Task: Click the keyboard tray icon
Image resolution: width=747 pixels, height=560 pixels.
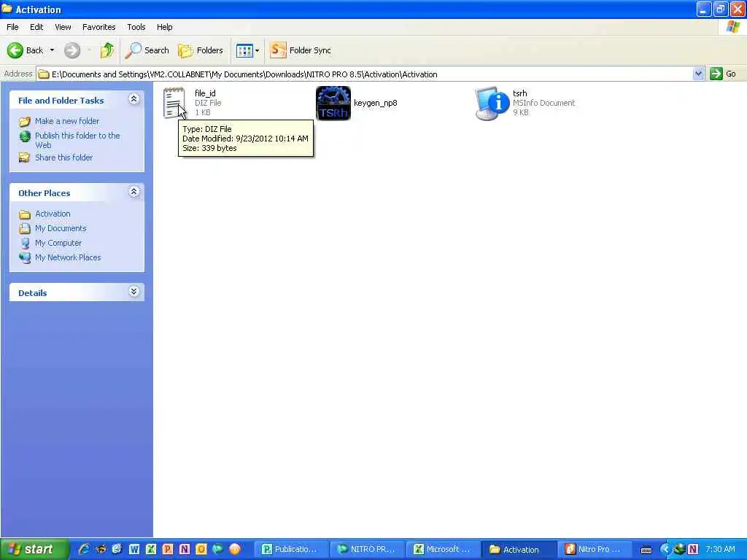Action: click(646, 550)
